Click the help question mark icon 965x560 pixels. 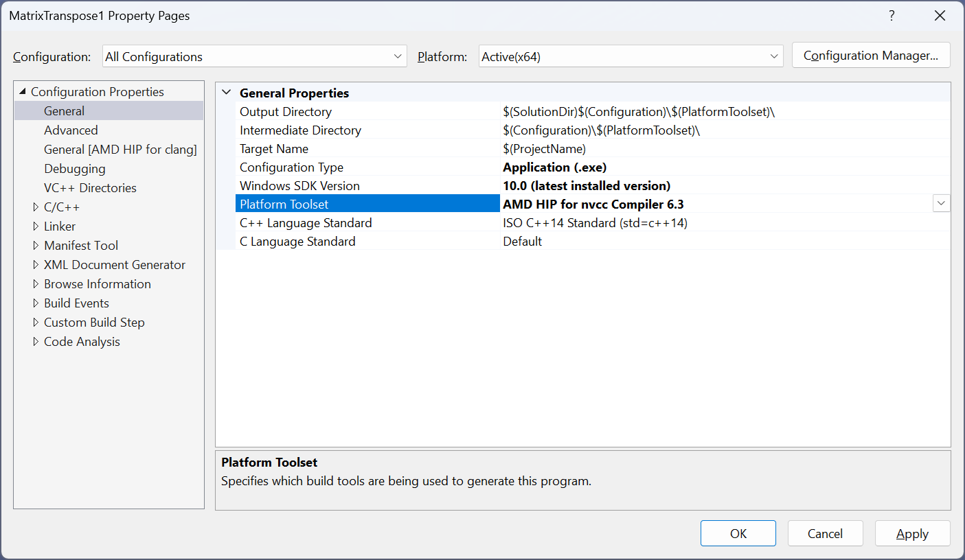[892, 16]
